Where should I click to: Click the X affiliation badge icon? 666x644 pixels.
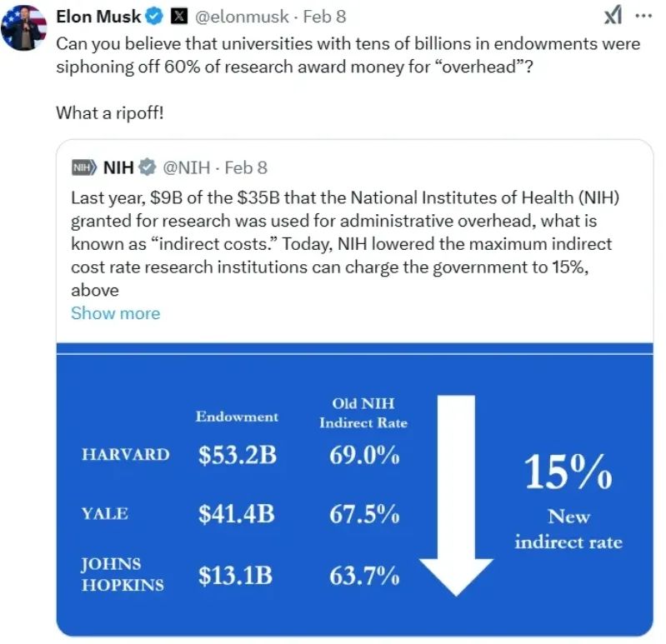tap(179, 17)
